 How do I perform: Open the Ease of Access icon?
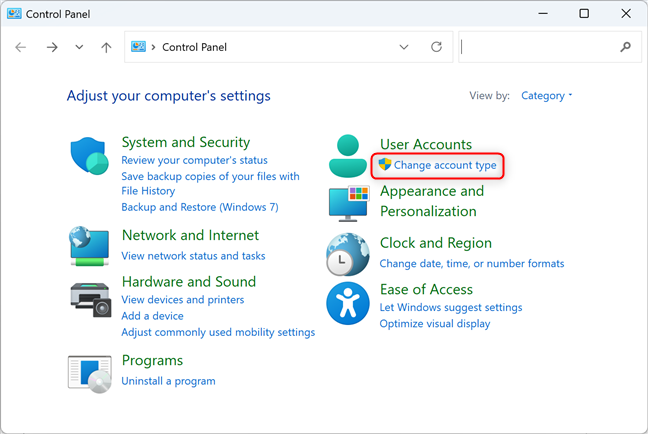point(348,303)
